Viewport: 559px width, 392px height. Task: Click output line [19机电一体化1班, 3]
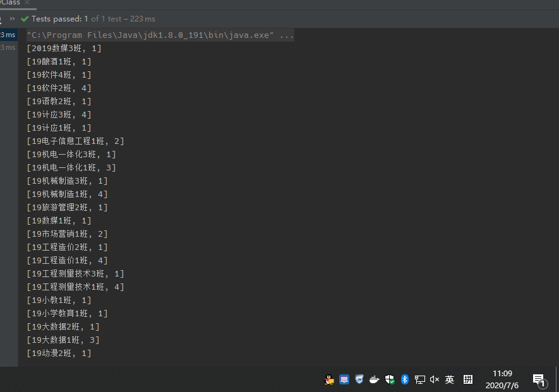tap(71, 167)
